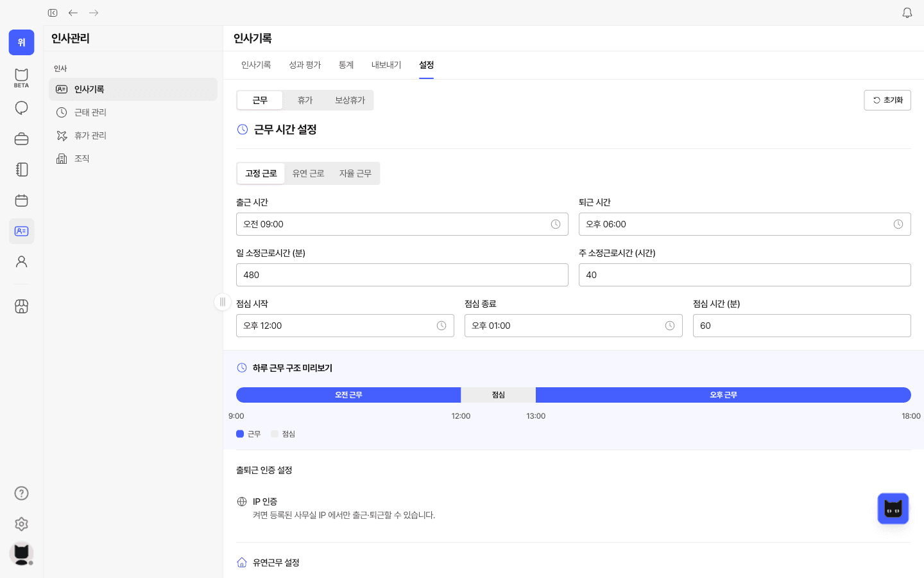Open clock picker for 점심 시작

(441, 326)
